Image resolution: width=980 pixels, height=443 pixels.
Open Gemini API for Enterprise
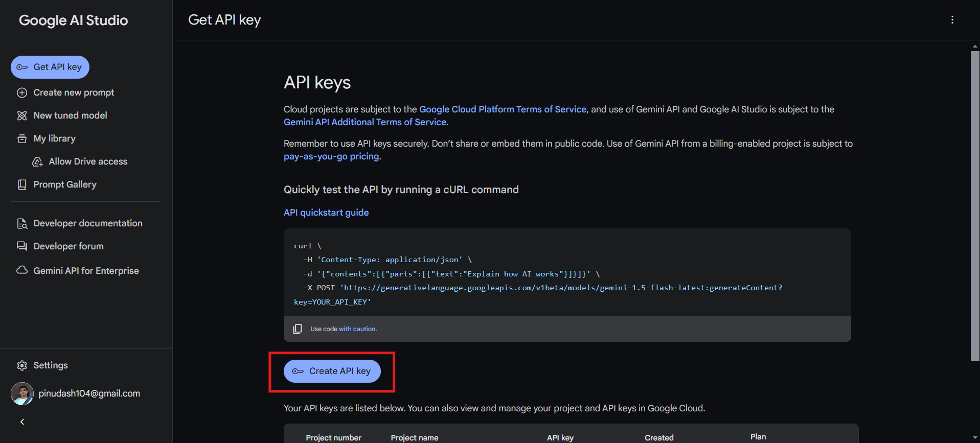[86, 271]
